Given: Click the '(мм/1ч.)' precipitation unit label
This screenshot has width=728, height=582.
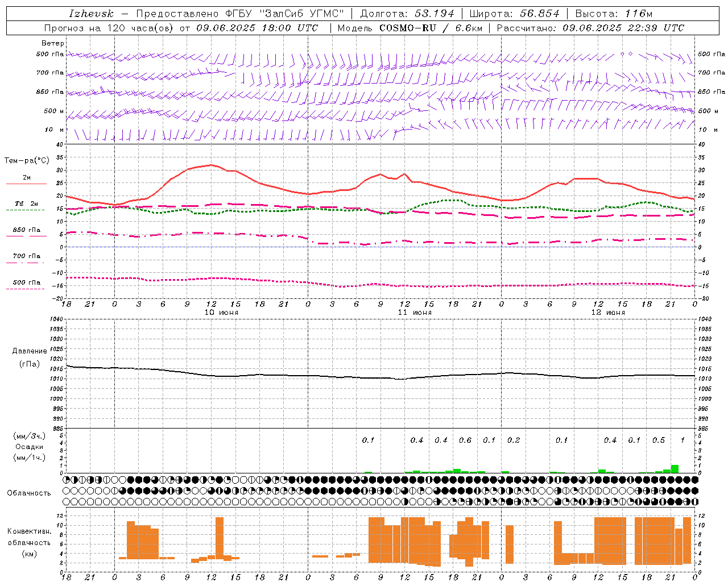Looking at the screenshot, I should click(29, 458).
